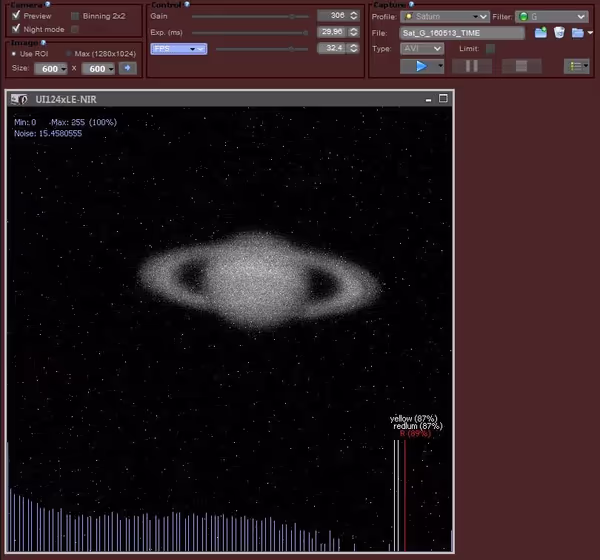Click the trash bin delete icon
This screenshot has width=600, height=560.
coord(559,33)
